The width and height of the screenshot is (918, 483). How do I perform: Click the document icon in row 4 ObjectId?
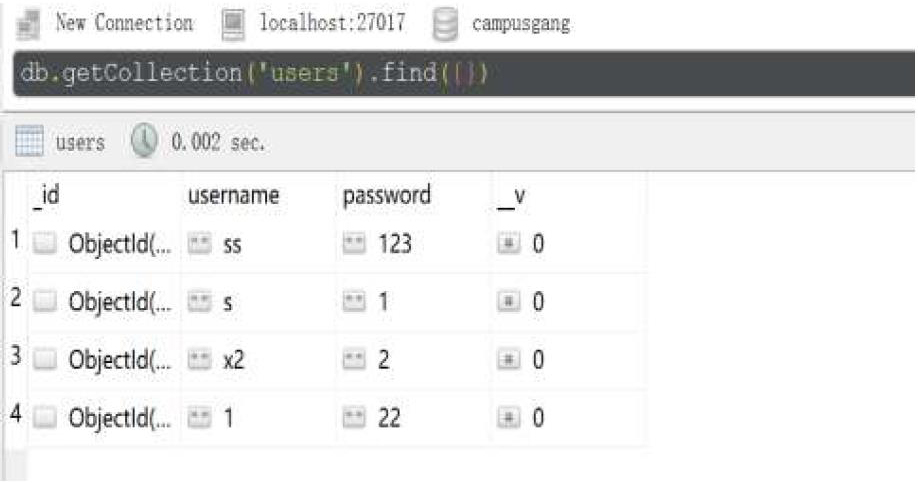44,417
